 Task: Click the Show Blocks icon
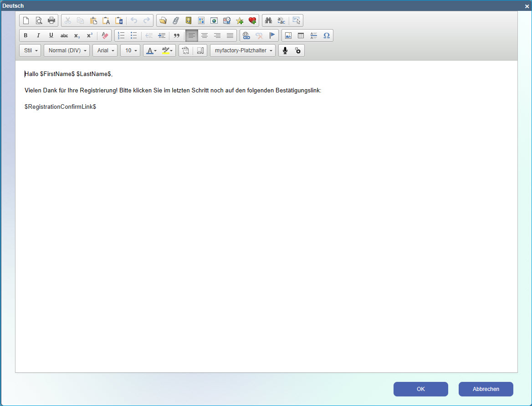(200, 51)
